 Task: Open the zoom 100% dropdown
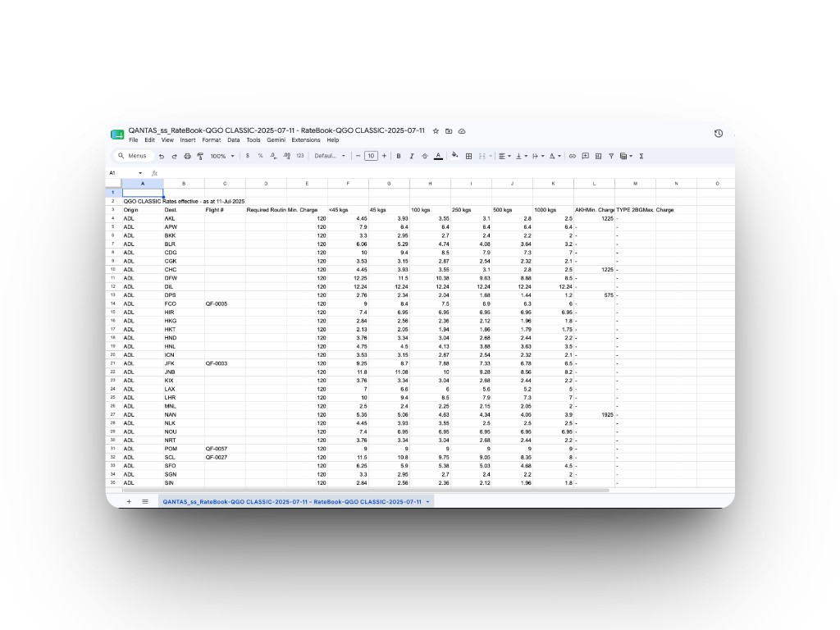[222, 156]
